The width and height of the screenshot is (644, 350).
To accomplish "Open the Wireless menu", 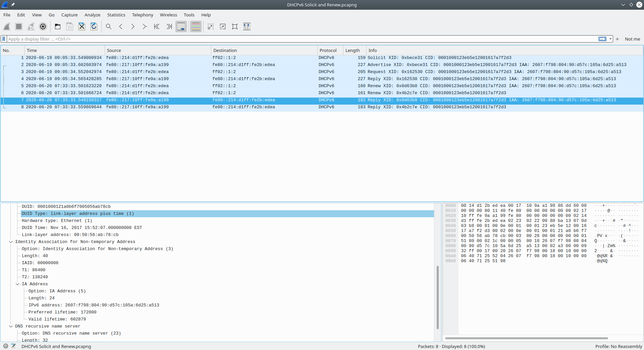I will [168, 15].
